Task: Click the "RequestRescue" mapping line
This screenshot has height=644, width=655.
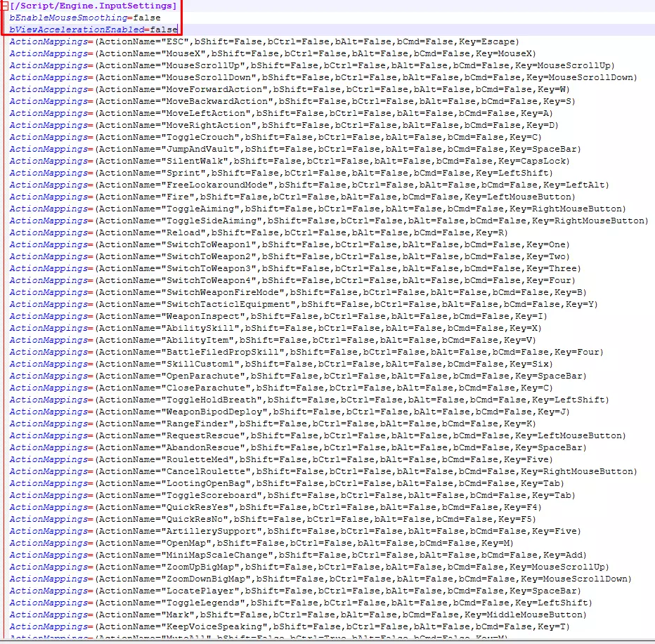Action: coord(318,435)
